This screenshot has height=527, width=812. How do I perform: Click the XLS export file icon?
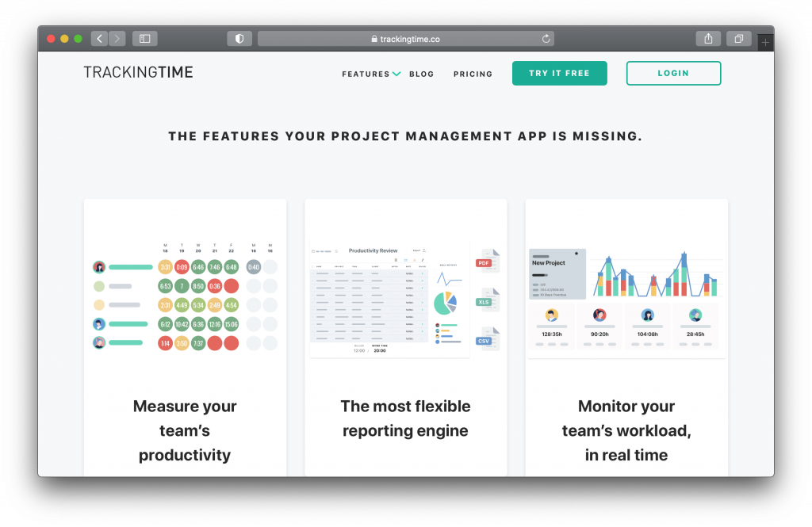(488, 300)
